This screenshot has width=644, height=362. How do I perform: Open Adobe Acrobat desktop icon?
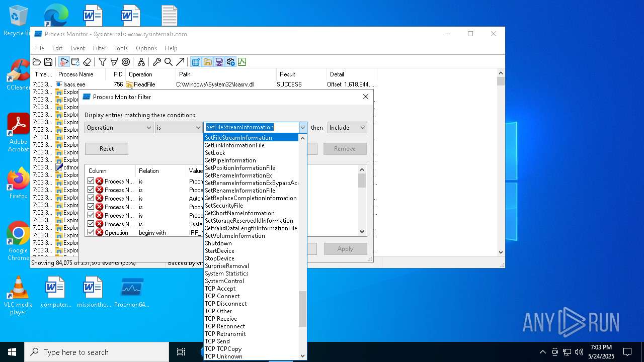tap(18, 132)
